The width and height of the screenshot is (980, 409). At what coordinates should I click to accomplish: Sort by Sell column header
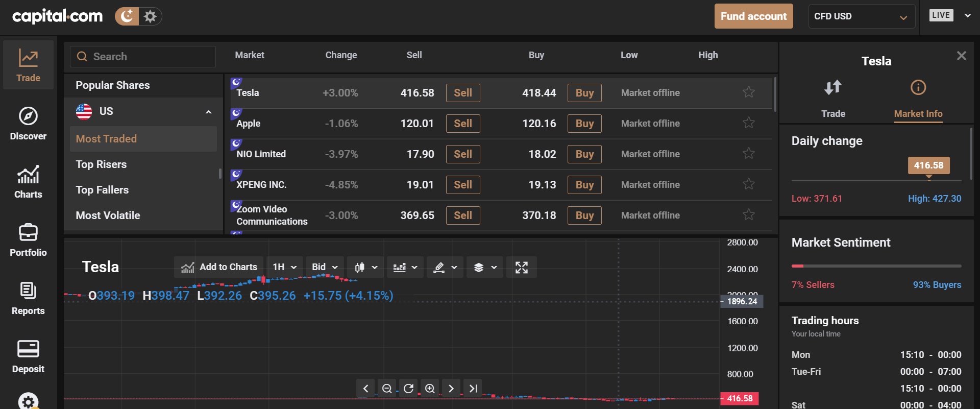(x=414, y=55)
